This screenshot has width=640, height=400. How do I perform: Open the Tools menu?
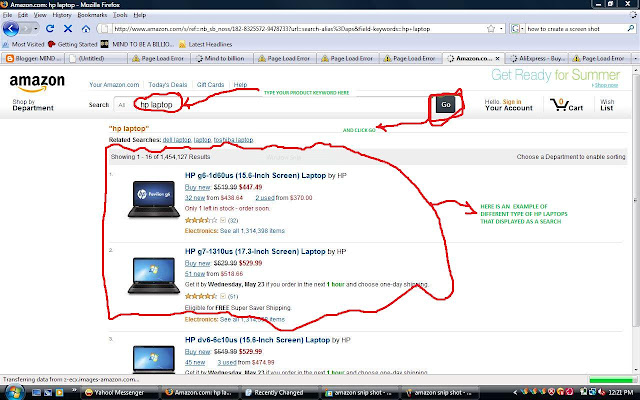(120, 15)
